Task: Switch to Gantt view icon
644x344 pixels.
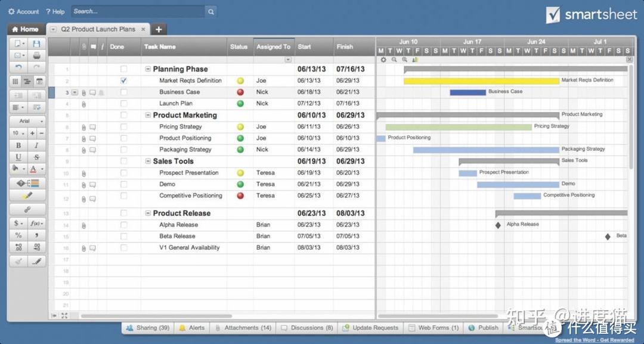Action: click(27, 81)
